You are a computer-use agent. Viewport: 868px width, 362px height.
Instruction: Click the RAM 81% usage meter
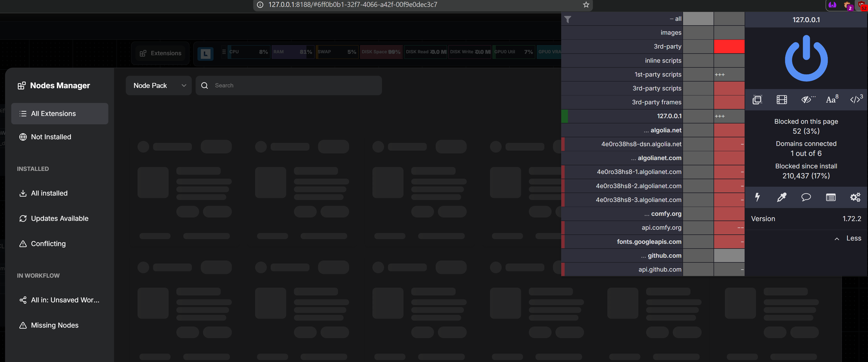tap(293, 52)
